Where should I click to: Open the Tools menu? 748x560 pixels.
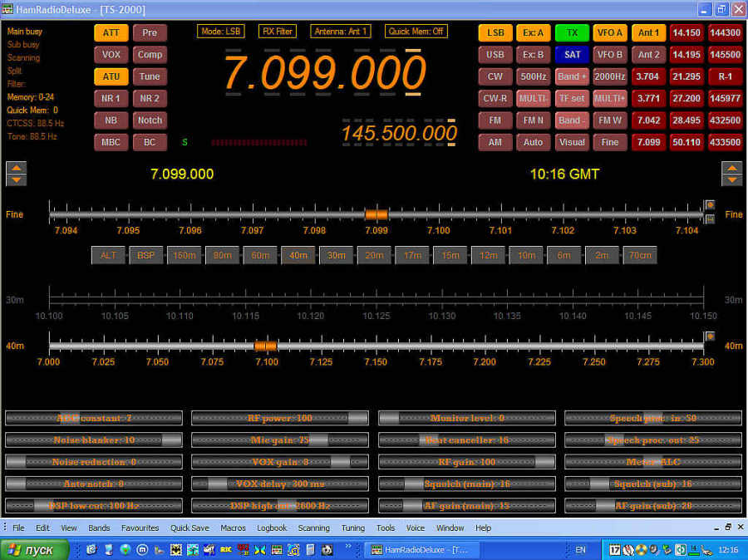click(386, 528)
